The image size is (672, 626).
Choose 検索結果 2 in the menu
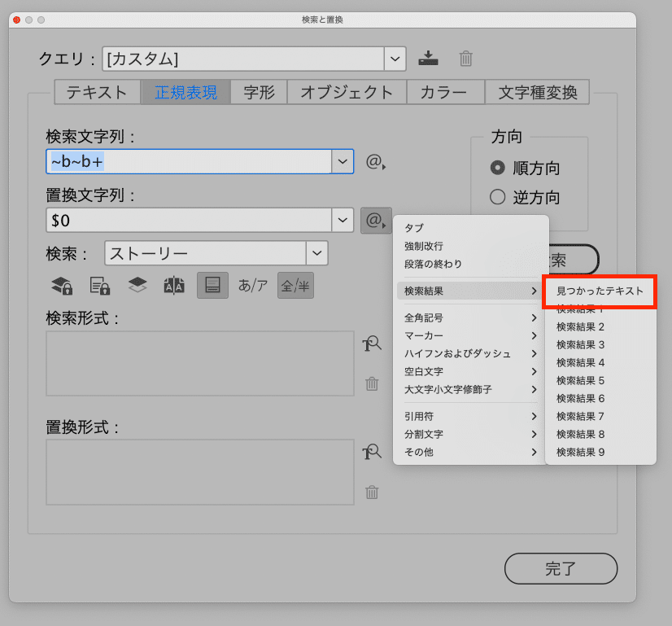pyautogui.click(x=582, y=326)
